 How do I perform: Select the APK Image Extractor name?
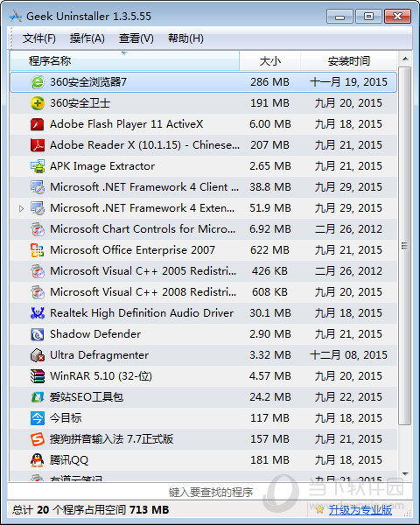[x=102, y=166]
